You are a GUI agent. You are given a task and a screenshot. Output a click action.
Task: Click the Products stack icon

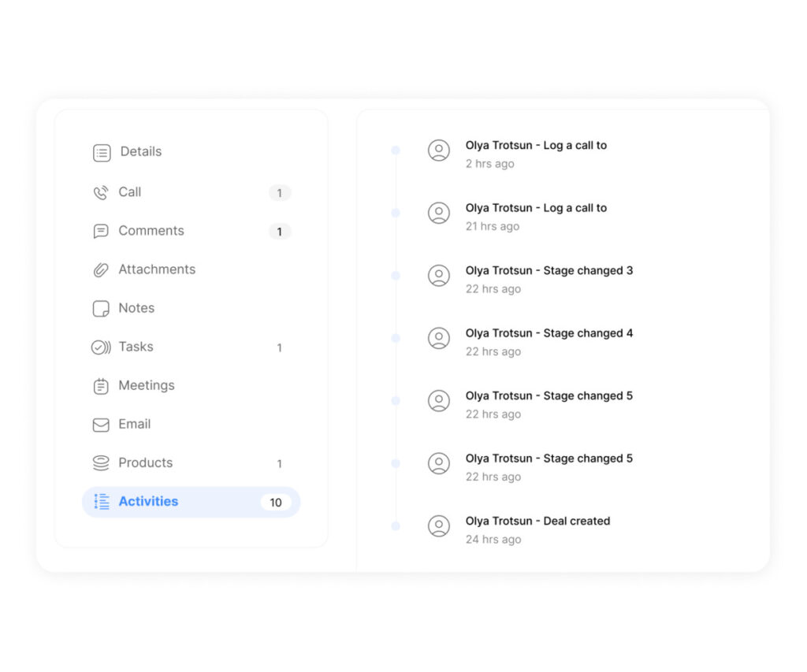101,463
